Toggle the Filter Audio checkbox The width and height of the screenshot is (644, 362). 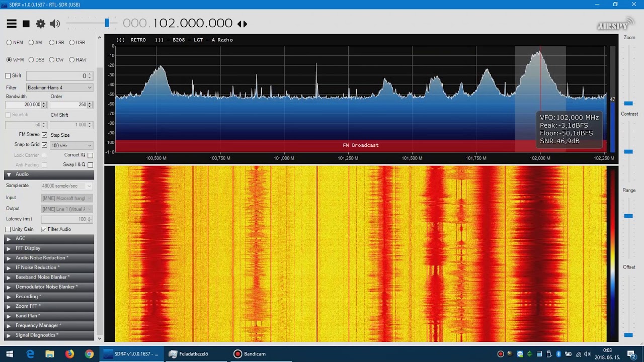pos(43,229)
